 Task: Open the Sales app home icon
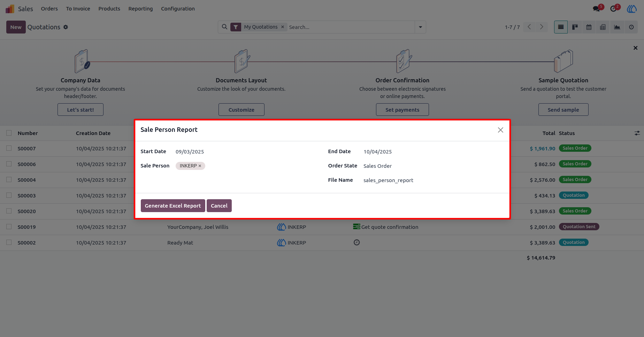pyautogui.click(x=10, y=9)
